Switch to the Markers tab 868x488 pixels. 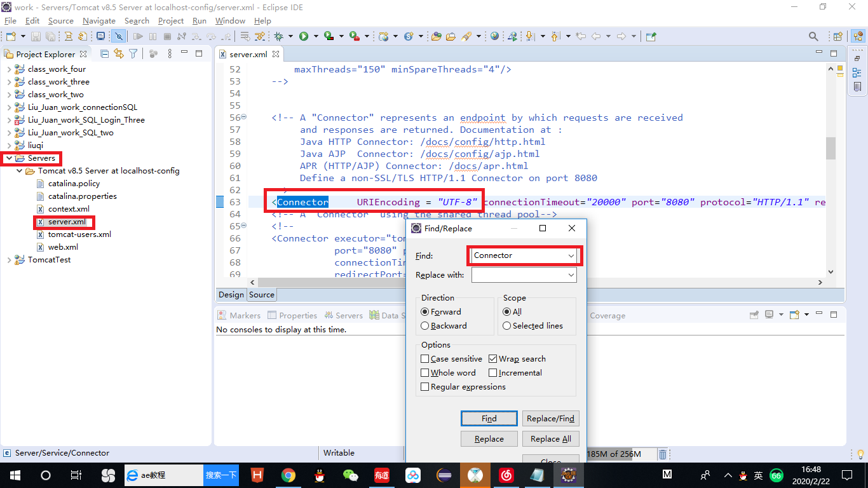239,315
